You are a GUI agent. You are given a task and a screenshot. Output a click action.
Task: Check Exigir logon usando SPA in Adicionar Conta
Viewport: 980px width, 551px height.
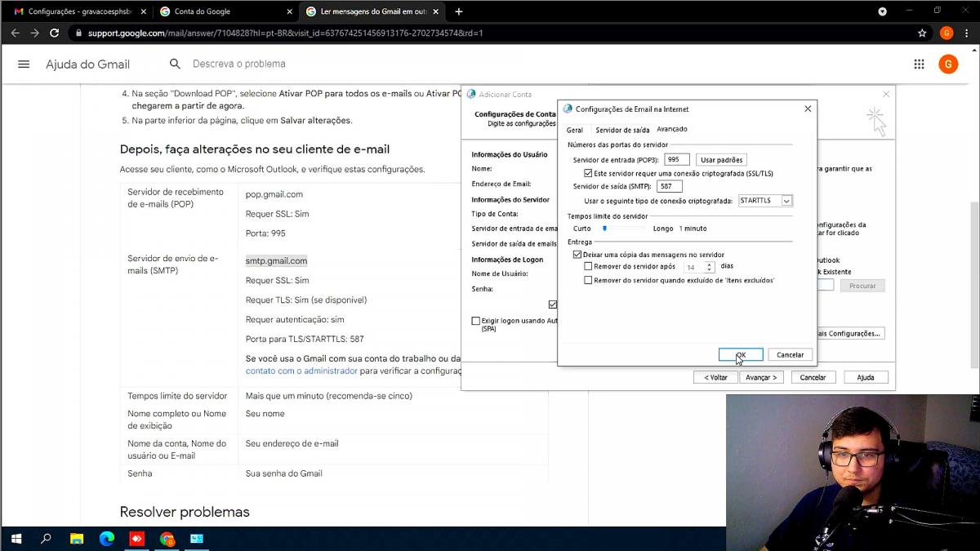[x=476, y=322]
